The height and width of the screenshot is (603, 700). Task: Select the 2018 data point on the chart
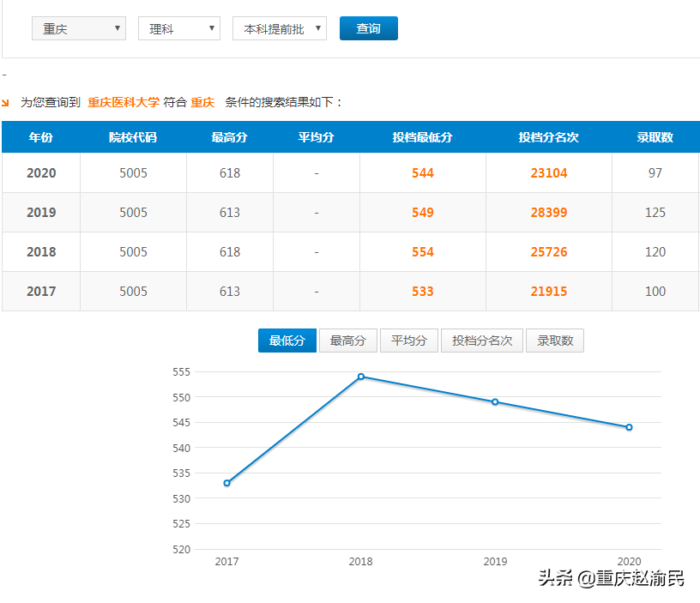tap(361, 376)
